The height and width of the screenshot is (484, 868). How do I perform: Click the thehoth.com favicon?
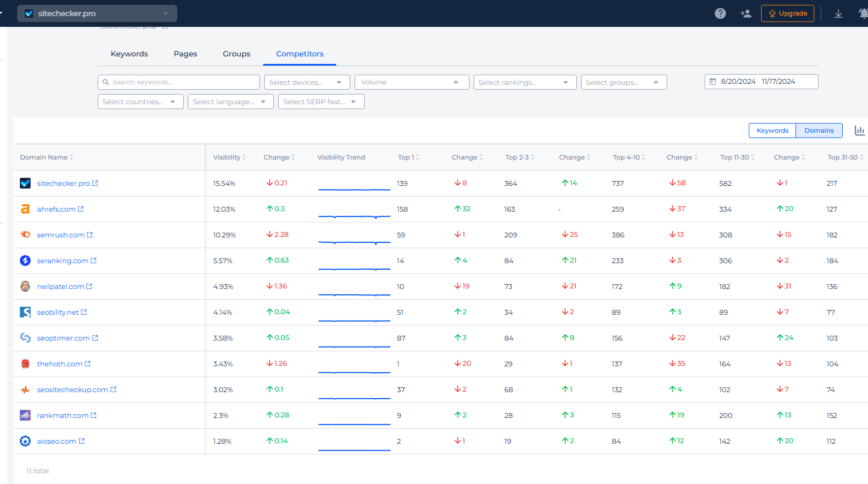[x=25, y=364]
